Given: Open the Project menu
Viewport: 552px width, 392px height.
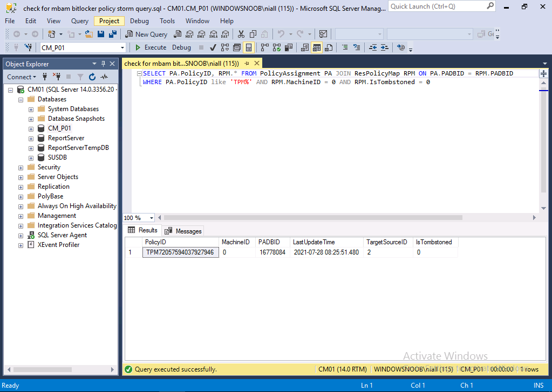Looking at the screenshot, I should click(x=109, y=21).
